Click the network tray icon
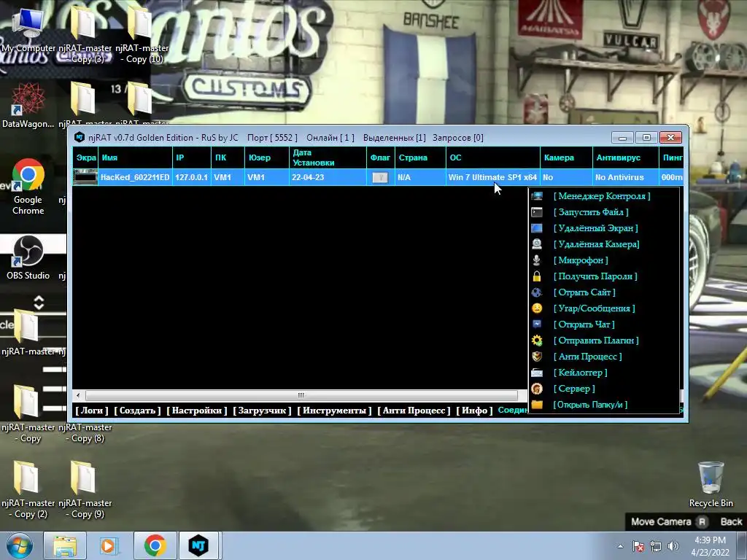747x560 pixels. [656, 546]
